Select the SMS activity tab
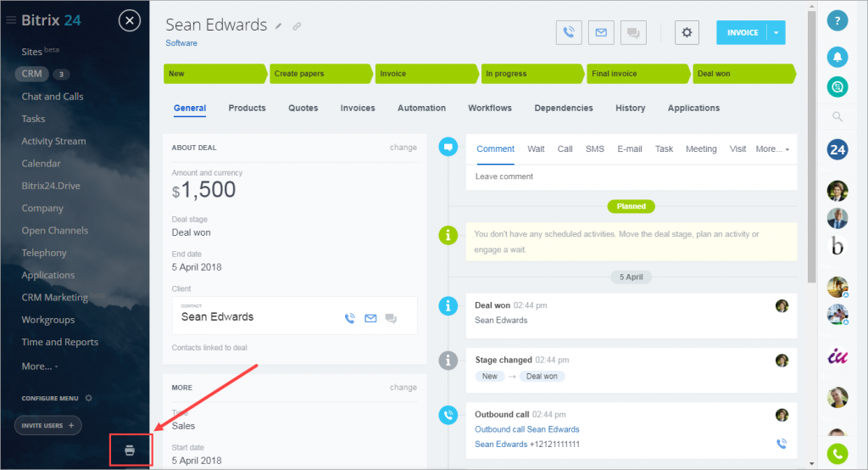 595,149
